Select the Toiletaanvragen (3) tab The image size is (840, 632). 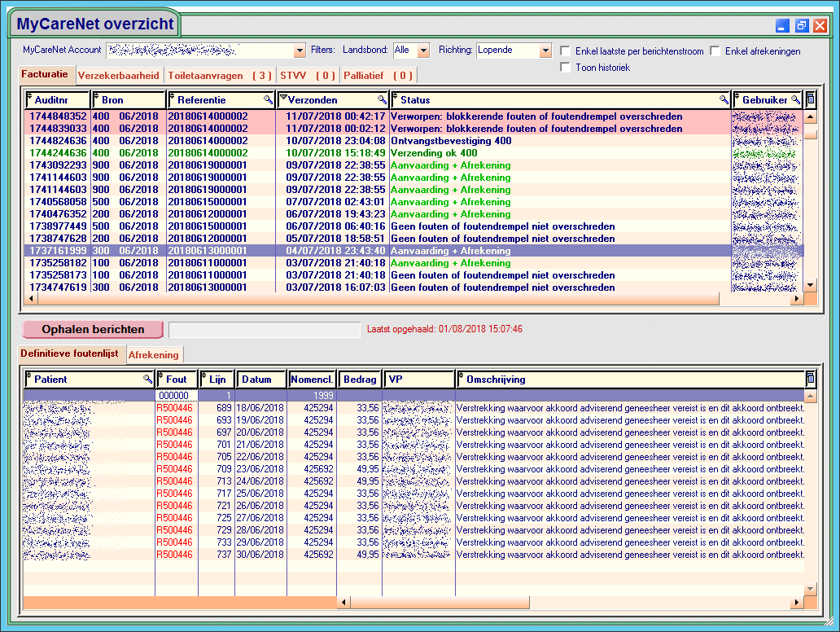pos(220,76)
